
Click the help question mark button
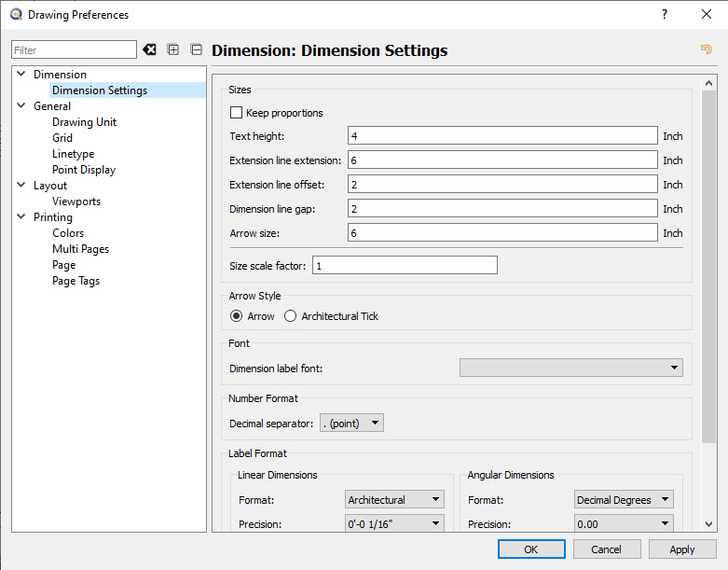(x=665, y=14)
